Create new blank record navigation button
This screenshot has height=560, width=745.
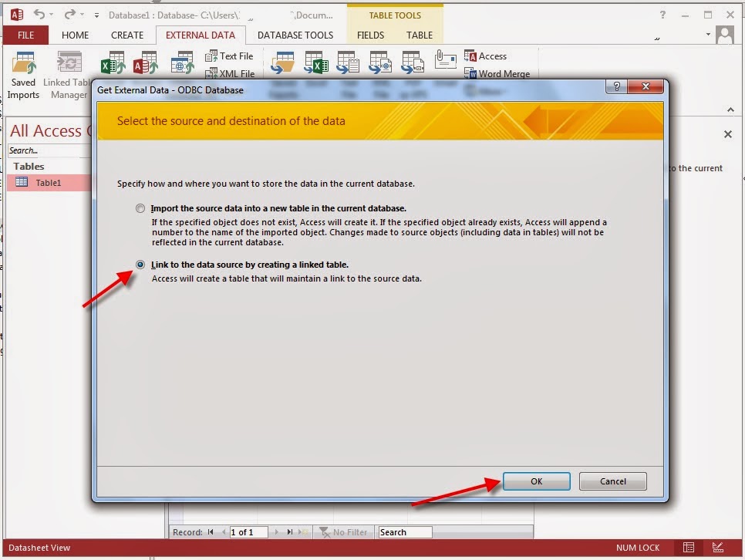point(303,532)
